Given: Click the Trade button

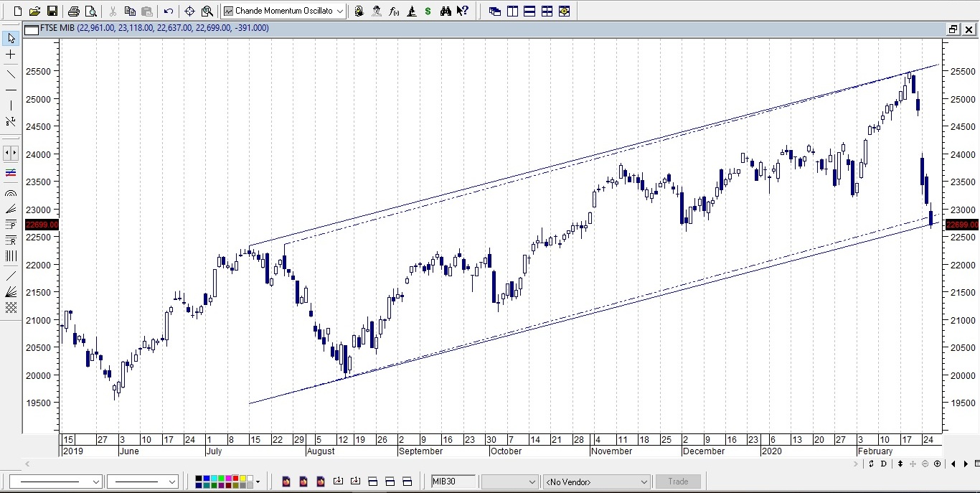Looking at the screenshot, I should [x=678, y=482].
